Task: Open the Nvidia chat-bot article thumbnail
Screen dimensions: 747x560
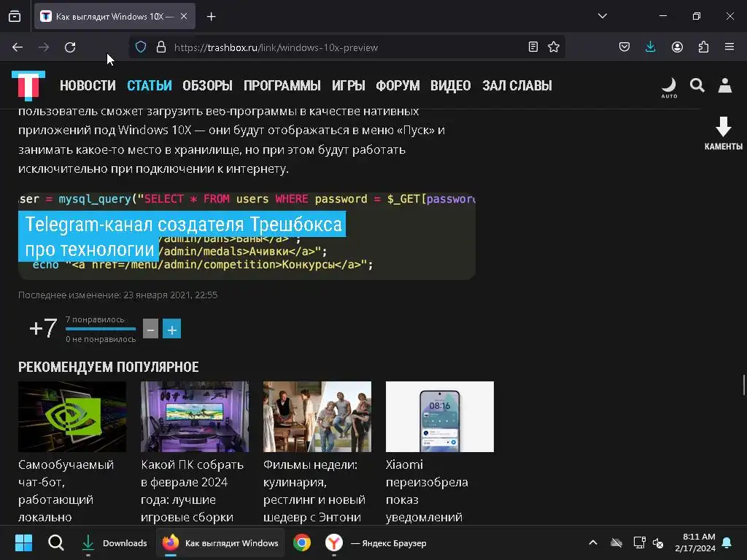Action: [x=72, y=416]
